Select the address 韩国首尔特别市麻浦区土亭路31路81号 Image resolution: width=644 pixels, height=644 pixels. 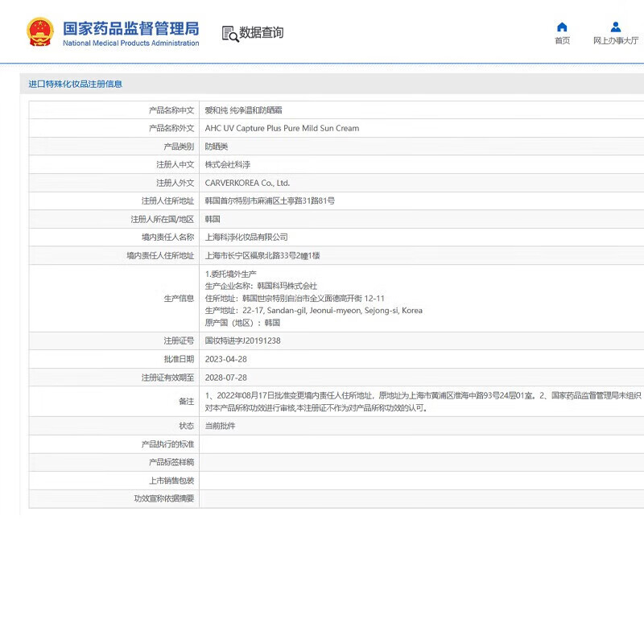(x=270, y=200)
